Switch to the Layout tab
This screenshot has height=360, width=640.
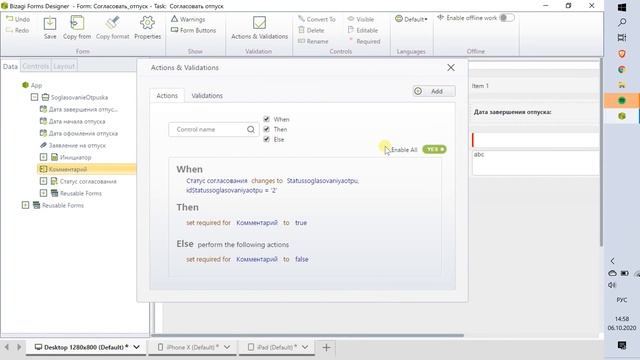coord(64,66)
